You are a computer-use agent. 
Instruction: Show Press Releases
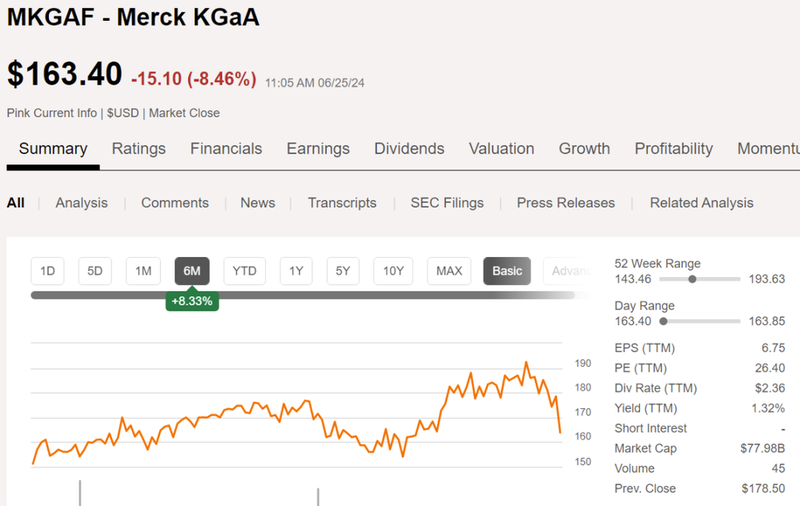click(566, 203)
